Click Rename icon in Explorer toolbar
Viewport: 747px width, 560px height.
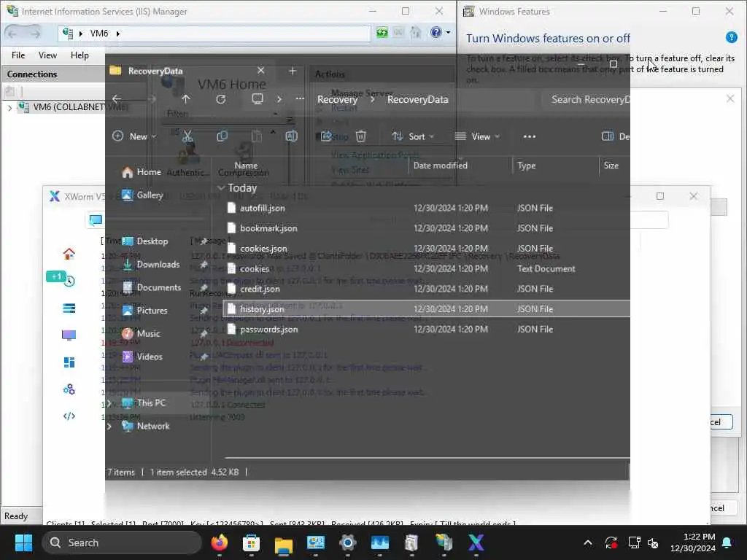coord(291,136)
